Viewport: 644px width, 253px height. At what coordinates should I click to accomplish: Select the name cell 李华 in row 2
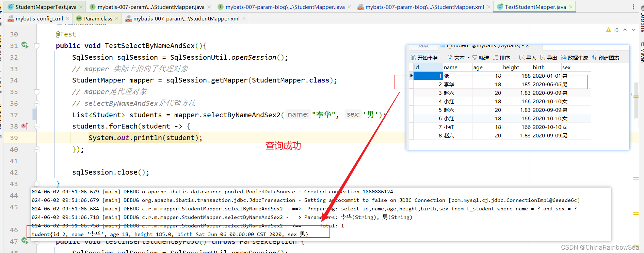457,84
